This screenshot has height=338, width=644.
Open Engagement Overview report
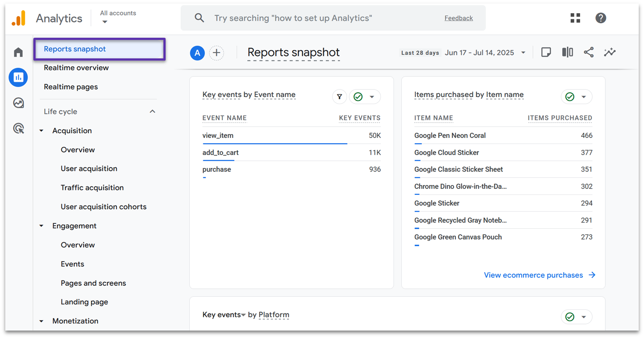(x=78, y=245)
